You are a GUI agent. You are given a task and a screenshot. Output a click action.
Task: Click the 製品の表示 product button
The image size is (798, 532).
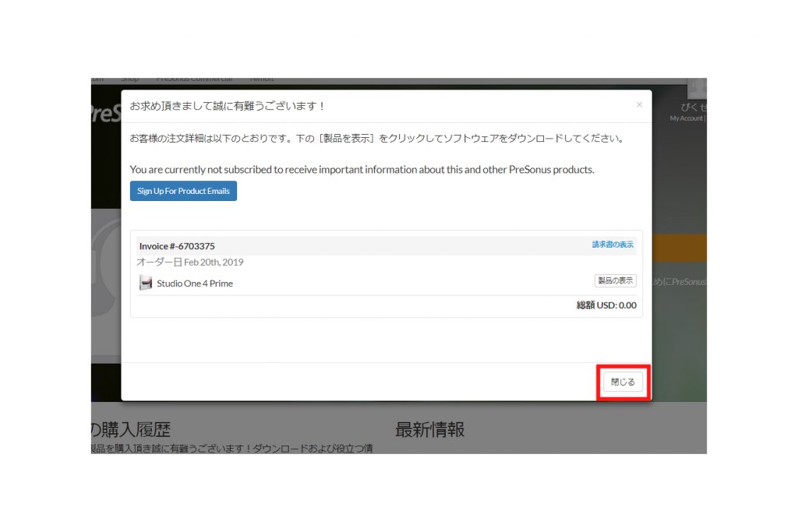tap(616, 280)
